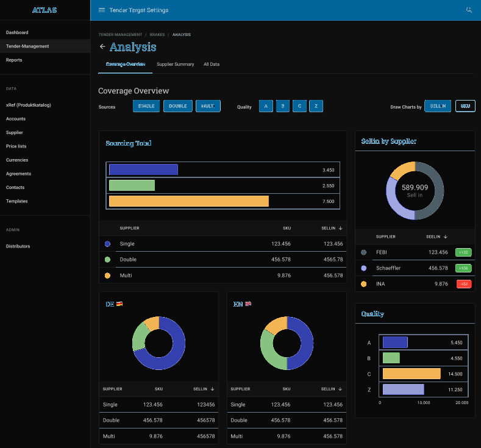The image size is (481, 448).
Task: Open Dashboard in sidebar
Action: pyautogui.click(x=45, y=32)
